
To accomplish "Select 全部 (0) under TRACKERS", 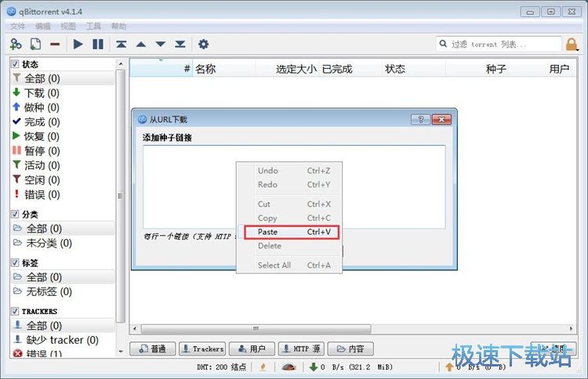I will coord(63,326).
